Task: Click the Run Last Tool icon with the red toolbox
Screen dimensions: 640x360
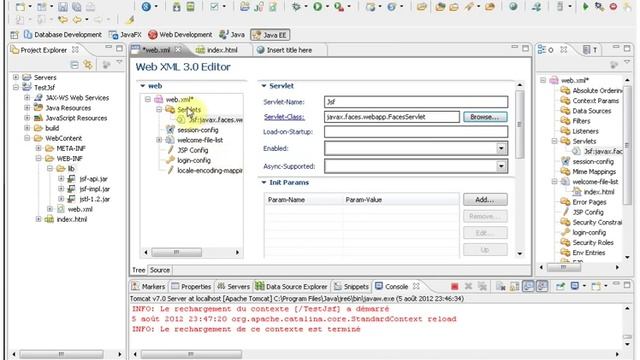Action: click(339, 7)
